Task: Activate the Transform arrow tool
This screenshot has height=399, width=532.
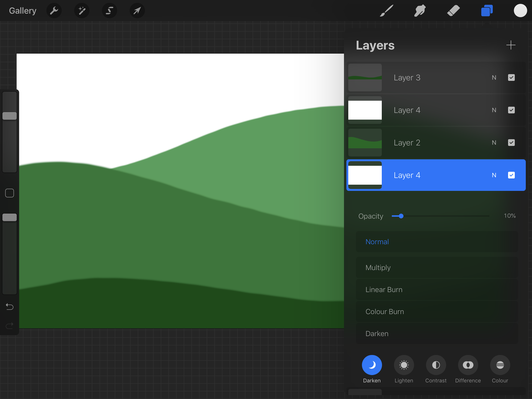Action: click(x=137, y=11)
